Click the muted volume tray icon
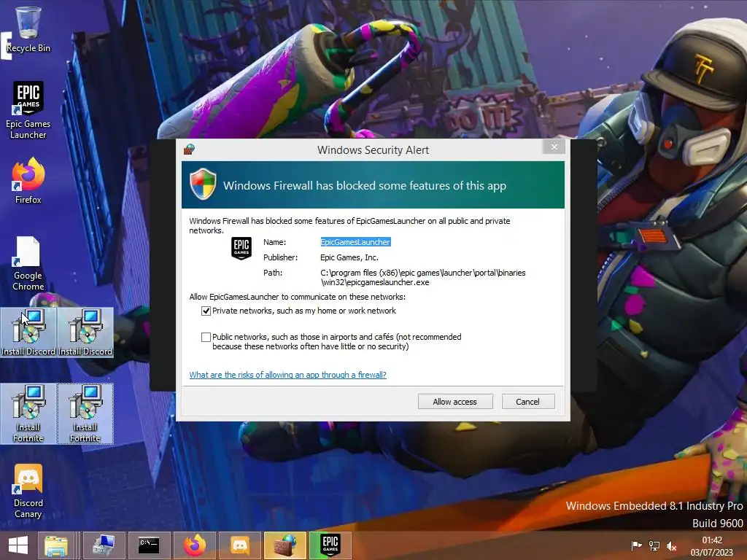This screenshot has height=560, width=747. point(672,545)
